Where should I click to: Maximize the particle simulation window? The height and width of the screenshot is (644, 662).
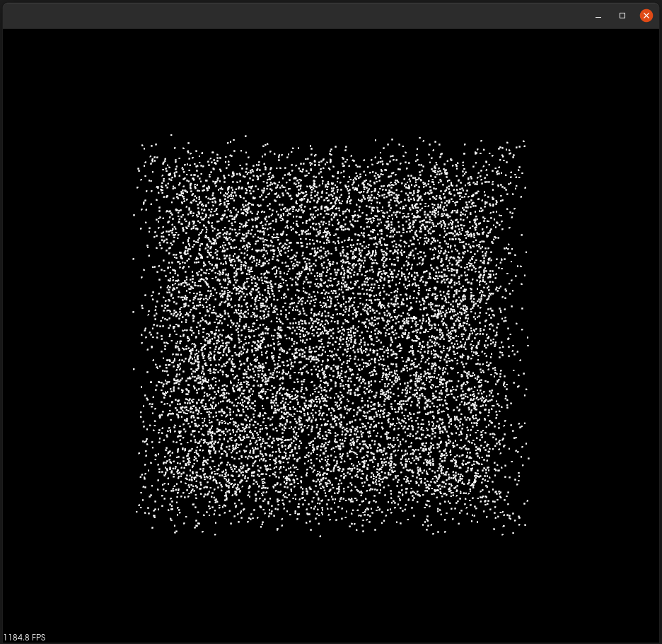[622, 16]
